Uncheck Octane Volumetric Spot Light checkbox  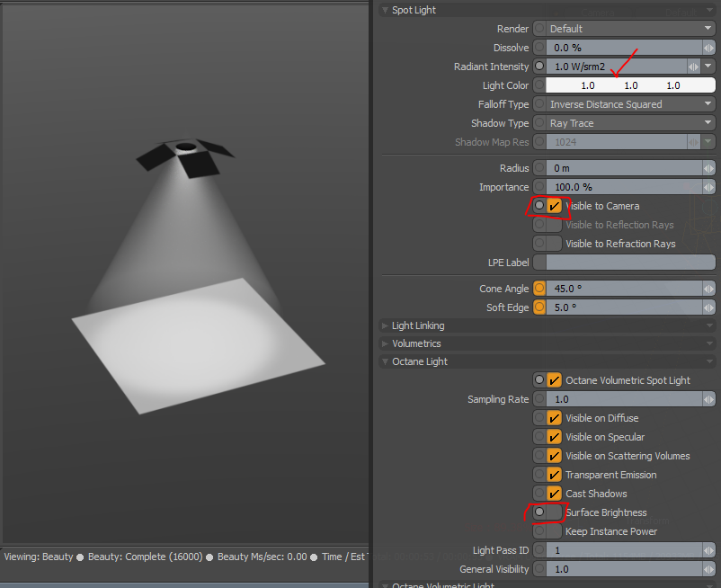coord(554,380)
